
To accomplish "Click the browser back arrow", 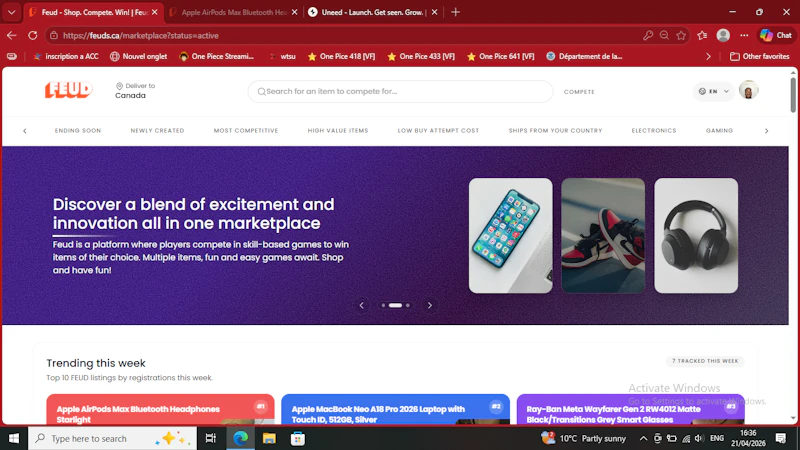I will [x=12, y=35].
